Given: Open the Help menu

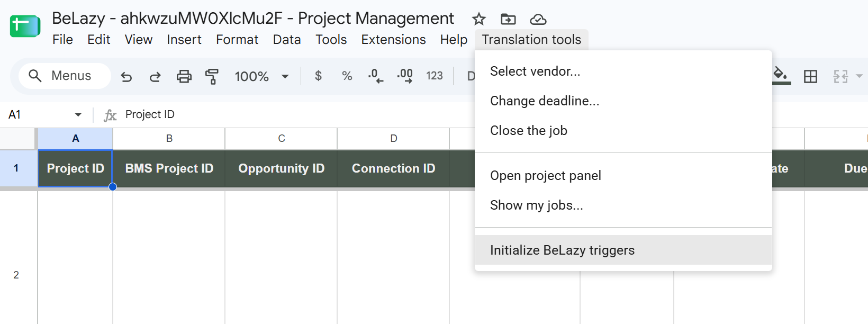Looking at the screenshot, I should click(454, 40).
